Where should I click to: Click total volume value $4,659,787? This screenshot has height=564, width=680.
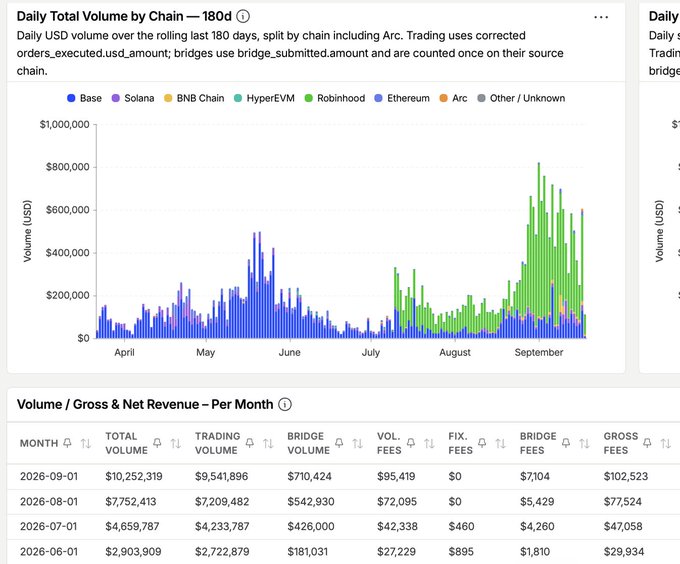(132, 526)
